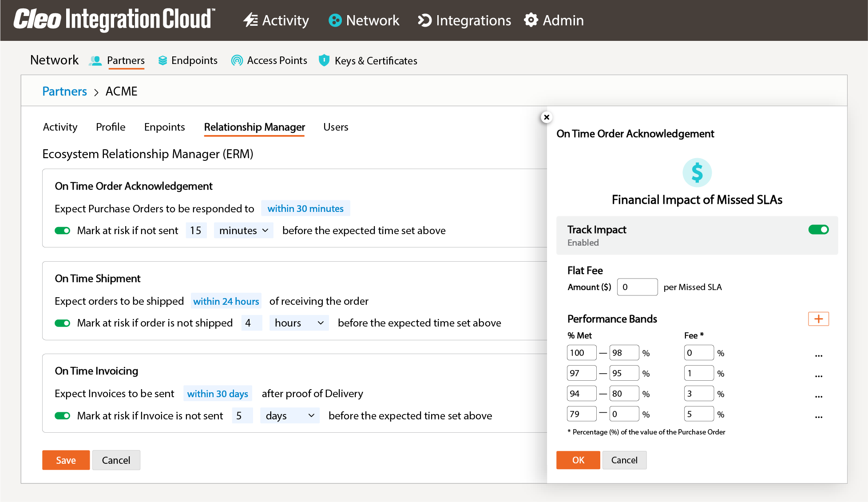Screen dimensions: 868x502
Task: Click the Fee field for 97–95% band
Action: (x=699, y=373)
